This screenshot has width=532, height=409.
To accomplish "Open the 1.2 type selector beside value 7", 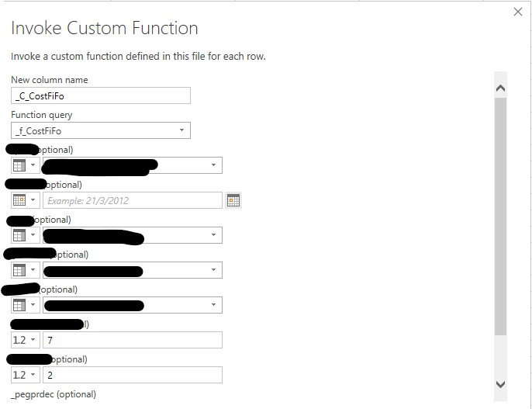I will (x=26, y=340).
